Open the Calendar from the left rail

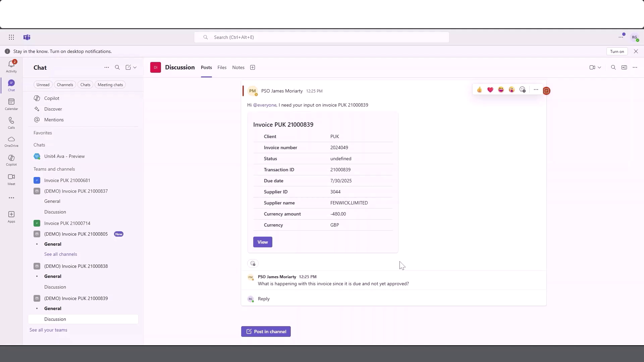click(11, 104)
